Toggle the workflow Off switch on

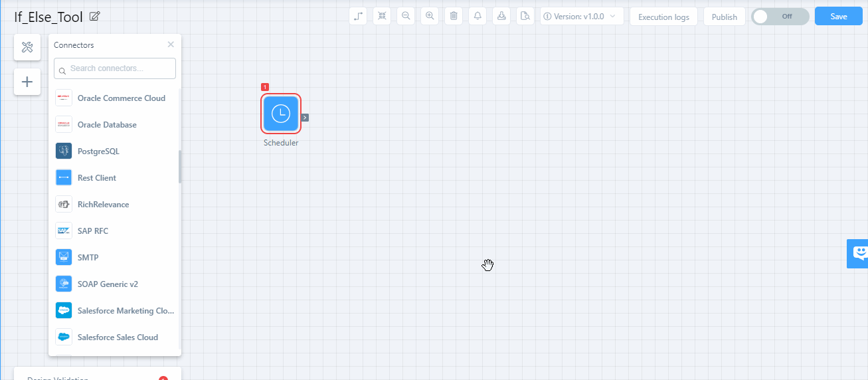pyautogui.click(x=780, y=17)
